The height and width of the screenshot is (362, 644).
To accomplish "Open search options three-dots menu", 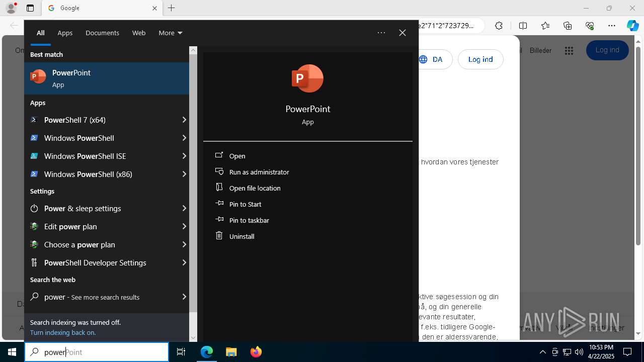I will point(381,33).
